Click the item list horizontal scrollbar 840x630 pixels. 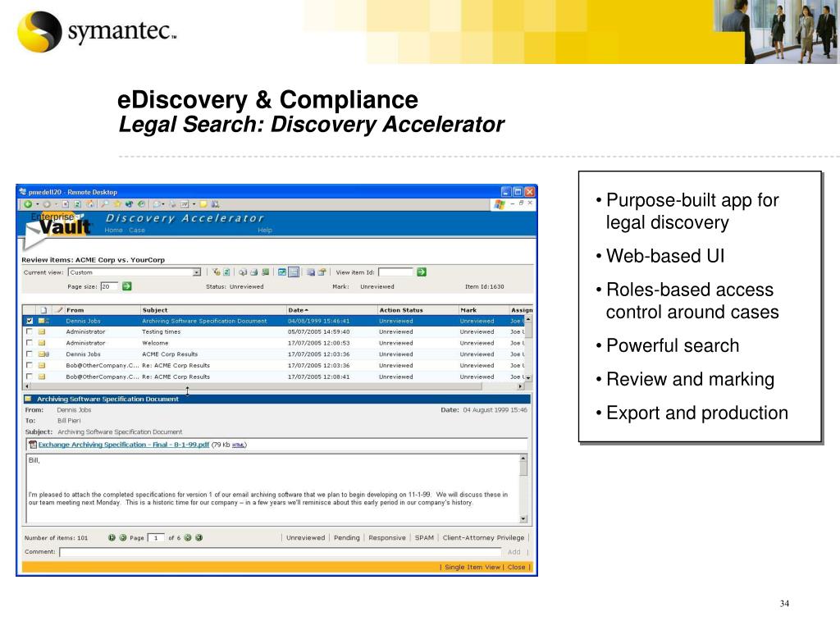[273, 386]
